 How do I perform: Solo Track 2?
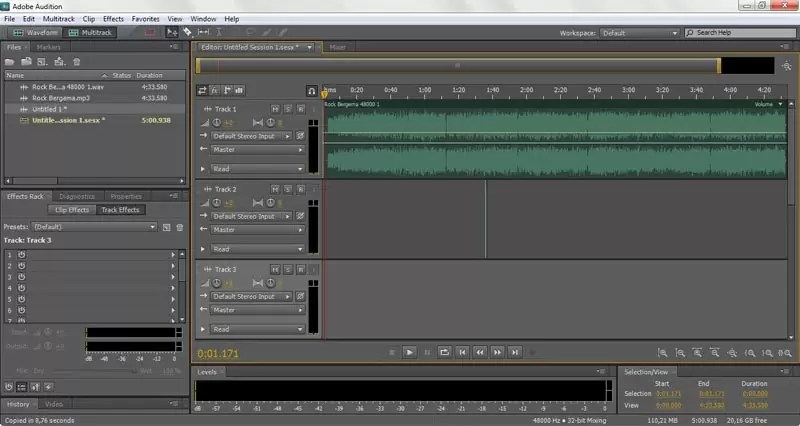click(288, 189)
